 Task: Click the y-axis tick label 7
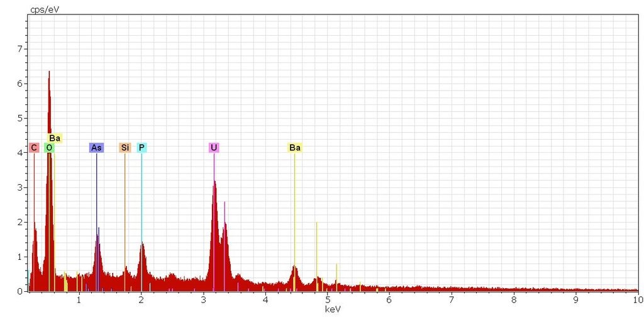tap(19, 48)
